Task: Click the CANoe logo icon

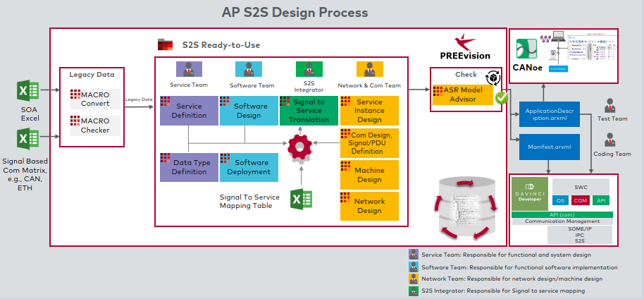Action: [x=526, y=50]
